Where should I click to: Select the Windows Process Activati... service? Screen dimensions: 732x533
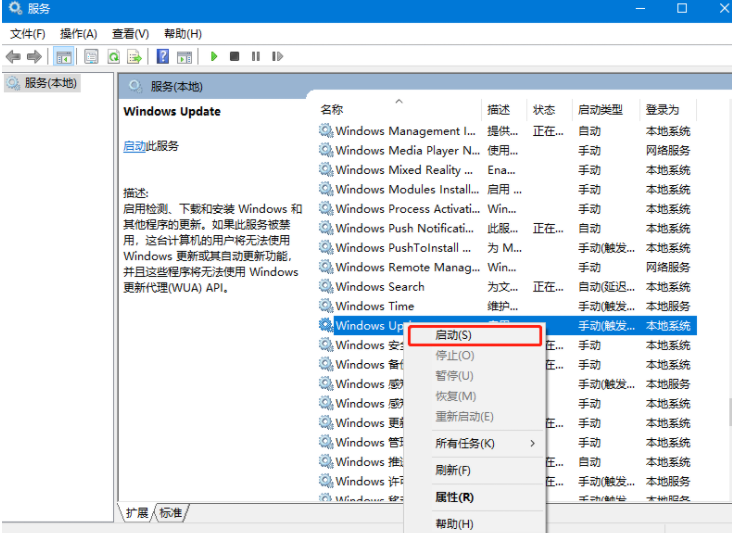click(507, 209)
